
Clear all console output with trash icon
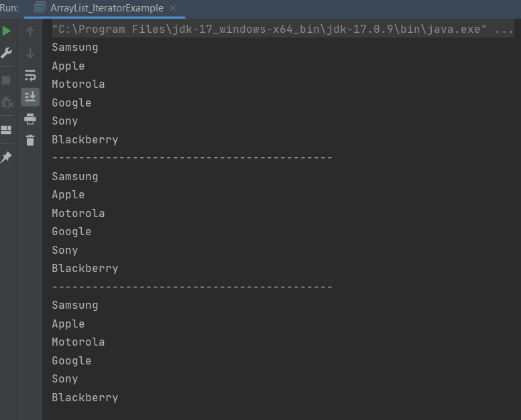point(30,141)
